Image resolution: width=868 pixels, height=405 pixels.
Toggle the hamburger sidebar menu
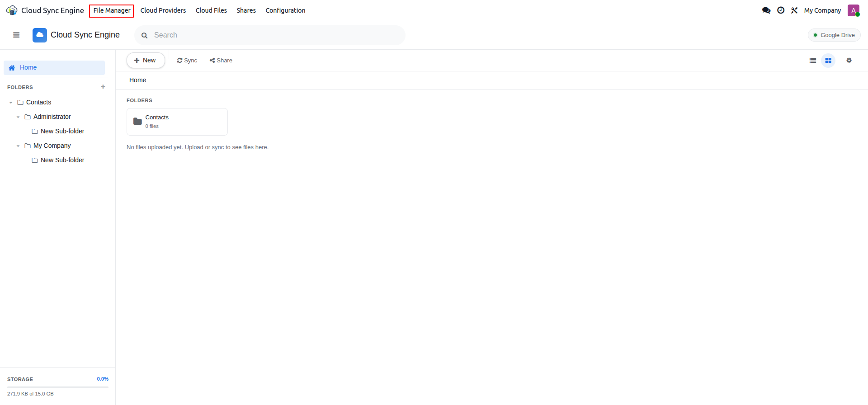(x=16, y=35)
